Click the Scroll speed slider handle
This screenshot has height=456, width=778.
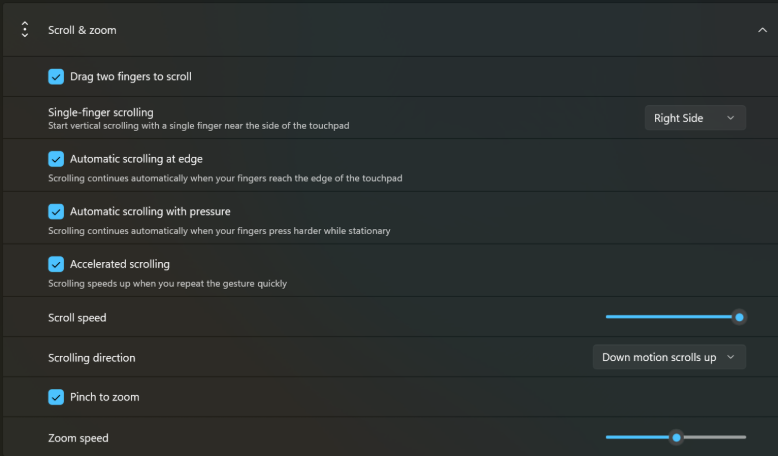739,318
